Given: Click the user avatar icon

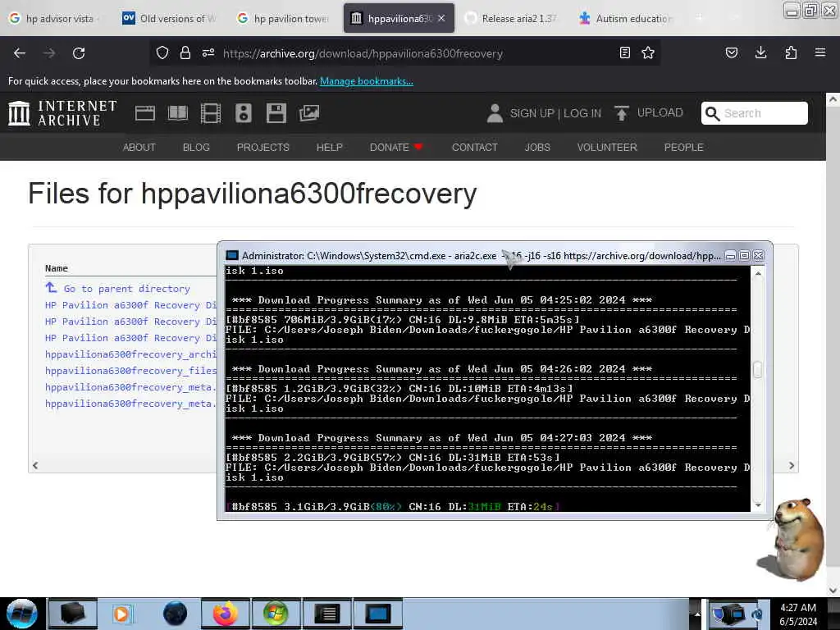Looking at the screenshot, I should 495,113.
